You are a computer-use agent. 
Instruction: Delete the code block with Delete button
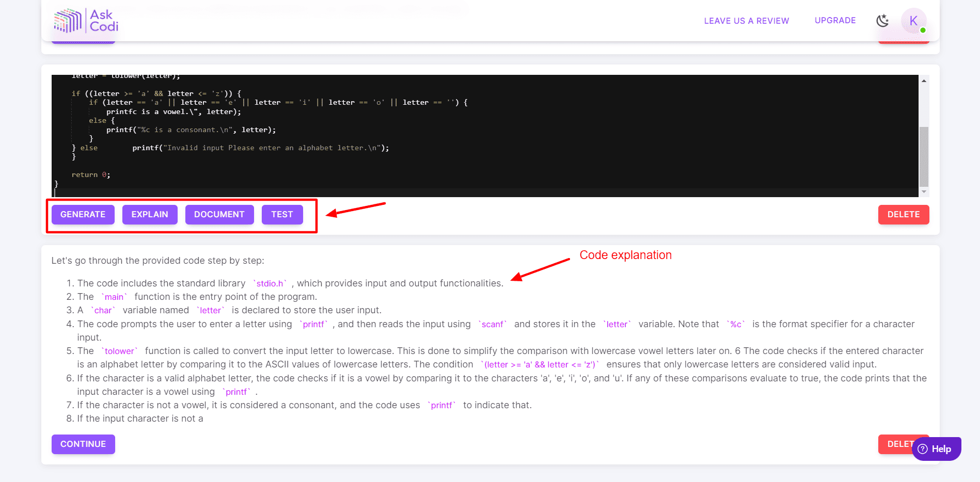(904, 215)
